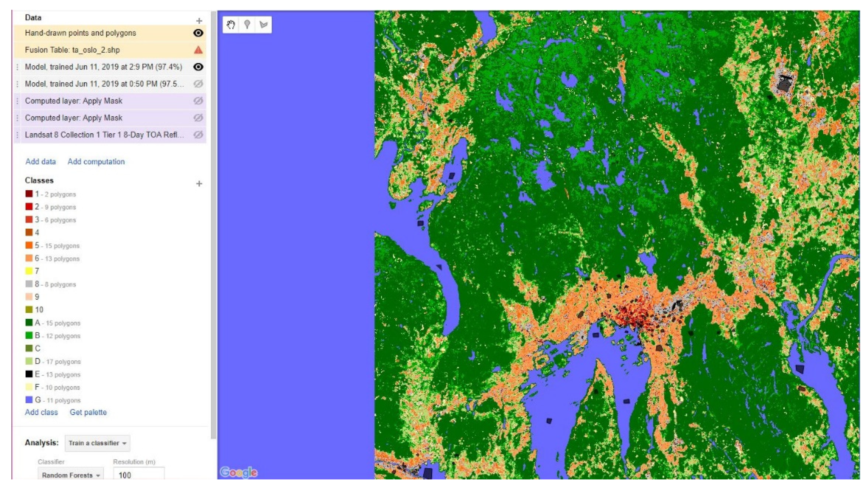
Task: Click the plus icon beside Data
Action: click(x=199, y=21)
